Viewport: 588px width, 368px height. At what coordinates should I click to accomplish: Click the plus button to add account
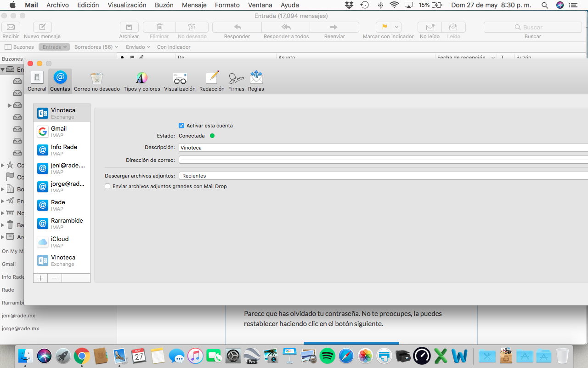pyautogui.click(x=40, y=278)
